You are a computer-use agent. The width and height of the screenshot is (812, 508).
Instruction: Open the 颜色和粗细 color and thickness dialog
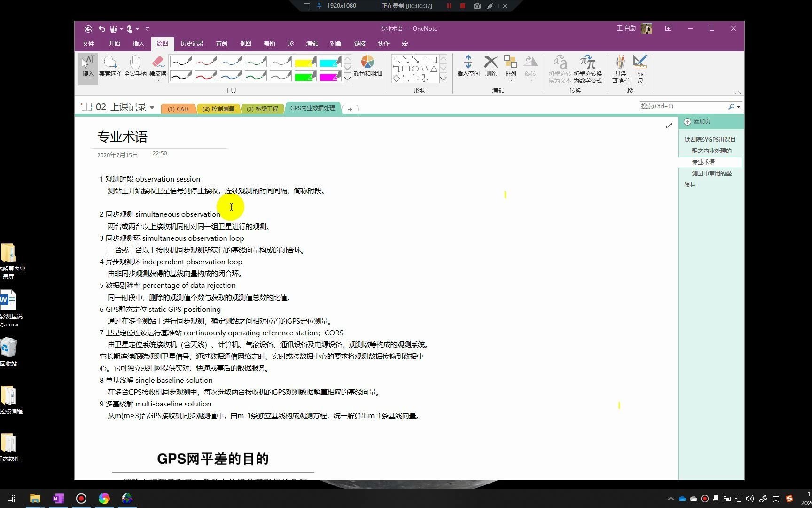tap(367, 66)
